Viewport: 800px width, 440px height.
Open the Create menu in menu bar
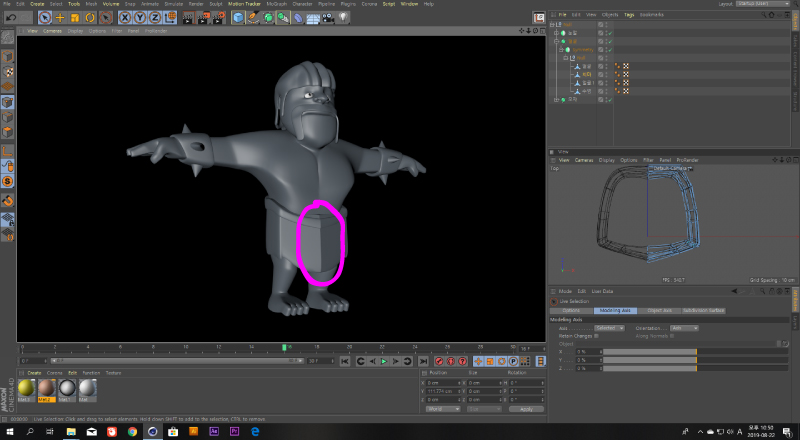point(37,4)
